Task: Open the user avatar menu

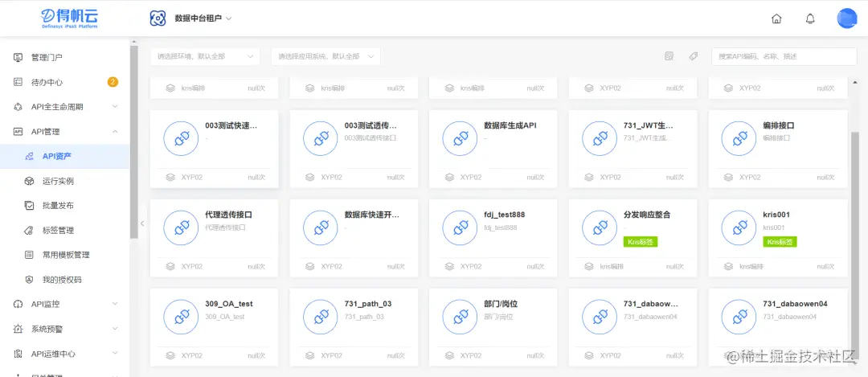Action: click(x=846, y=18)
